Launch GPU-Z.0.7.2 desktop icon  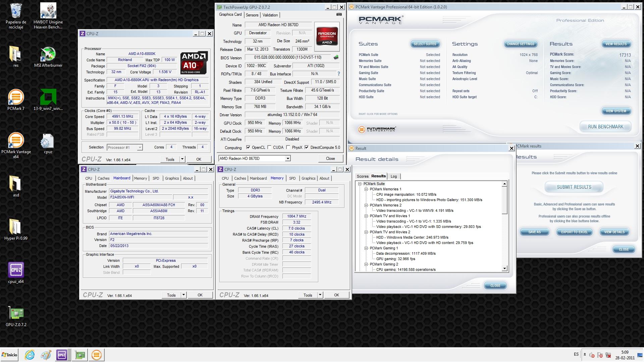click(x=16, y=316)
